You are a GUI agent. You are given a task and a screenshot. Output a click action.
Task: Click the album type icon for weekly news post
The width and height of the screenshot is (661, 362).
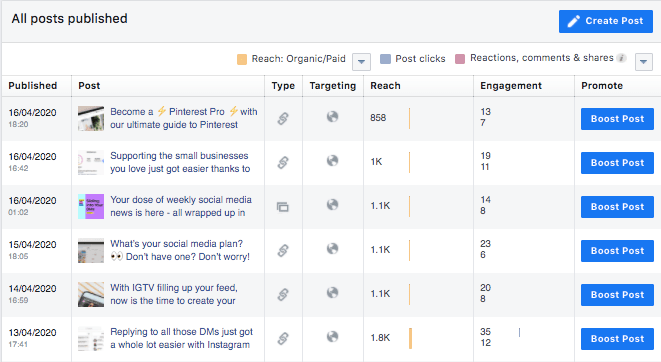pos(283,206)
